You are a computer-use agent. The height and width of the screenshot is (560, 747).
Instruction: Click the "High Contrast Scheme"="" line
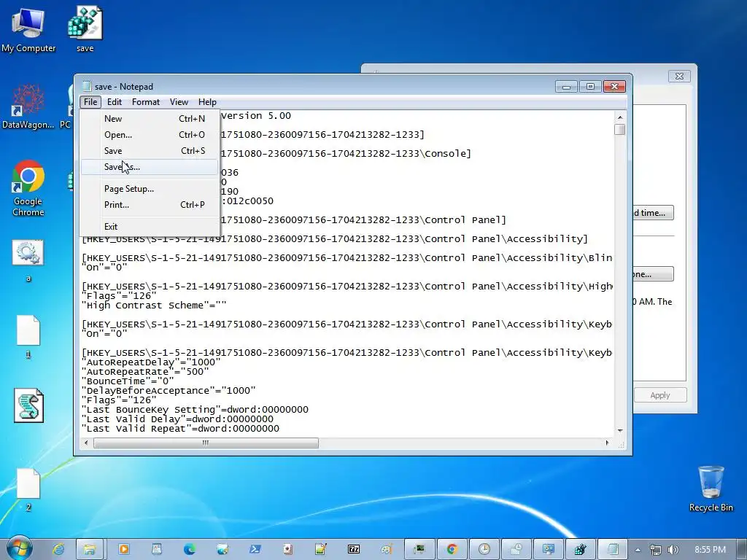(x=154, y=306)
